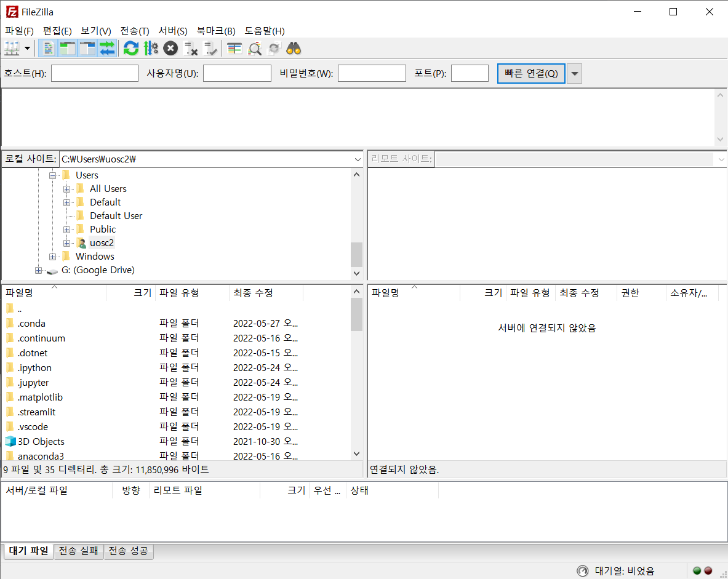Image resolution: width=728 pixels, height=579 pixels.
Task: Select the Default User tree folder
Action: (116, 216)
